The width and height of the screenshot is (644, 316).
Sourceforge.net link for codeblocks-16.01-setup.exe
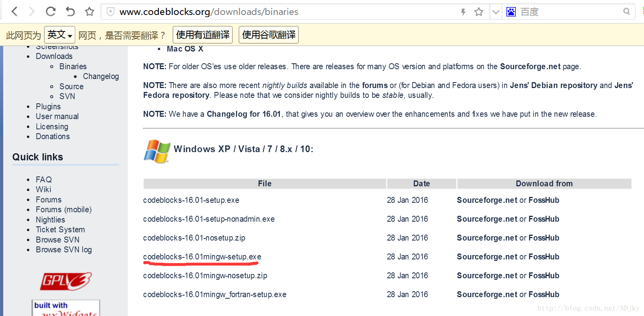pos(487,200)
